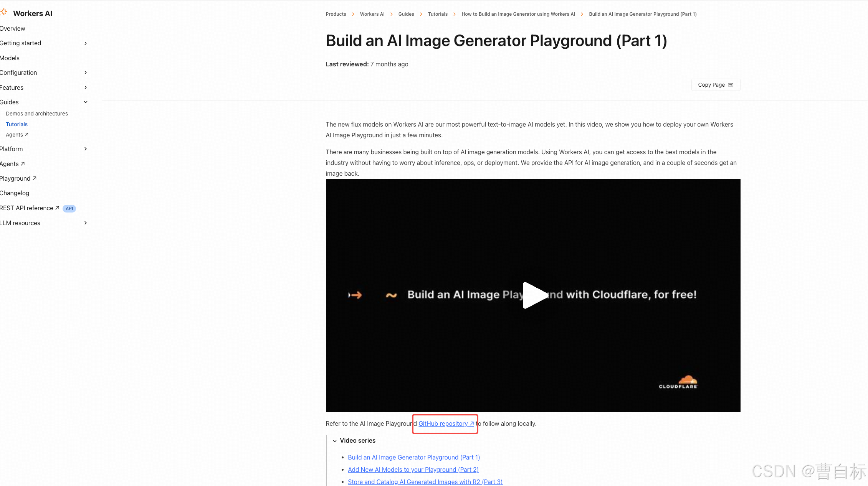Click the Copy Page button
This screenshot has height=486, width=868.
(x=715, y=85)
